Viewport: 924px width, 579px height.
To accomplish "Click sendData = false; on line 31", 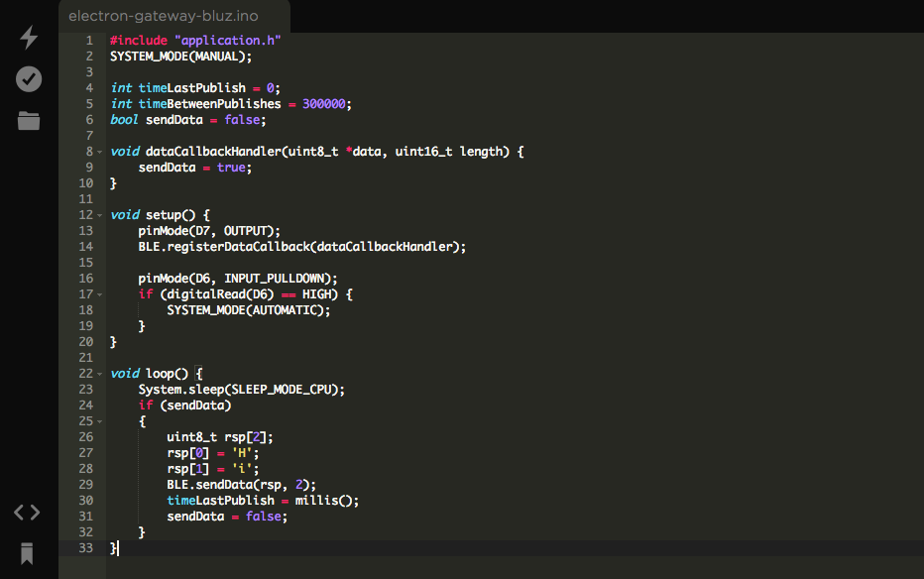I will [x=227, y=517].
